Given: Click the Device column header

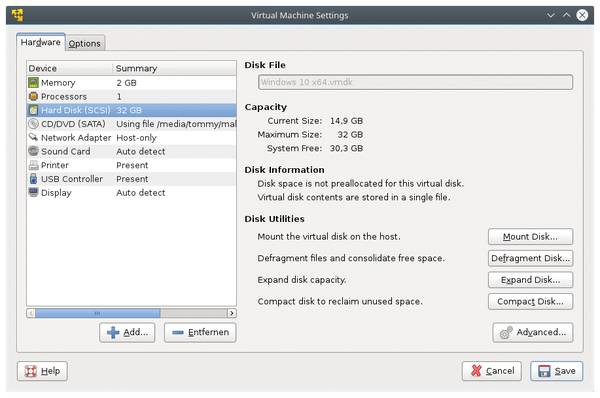Looking at the screenshot, I should [70, 68].
